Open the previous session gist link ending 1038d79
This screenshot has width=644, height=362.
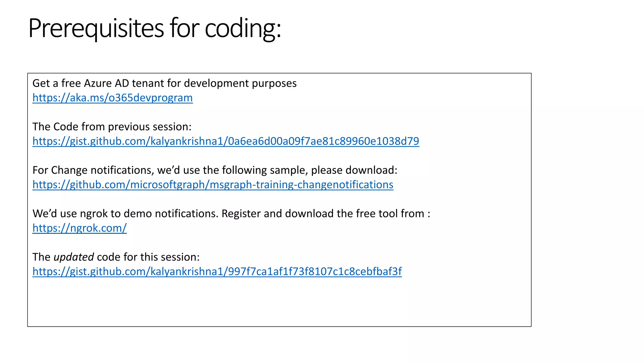(x=225, y=141)
